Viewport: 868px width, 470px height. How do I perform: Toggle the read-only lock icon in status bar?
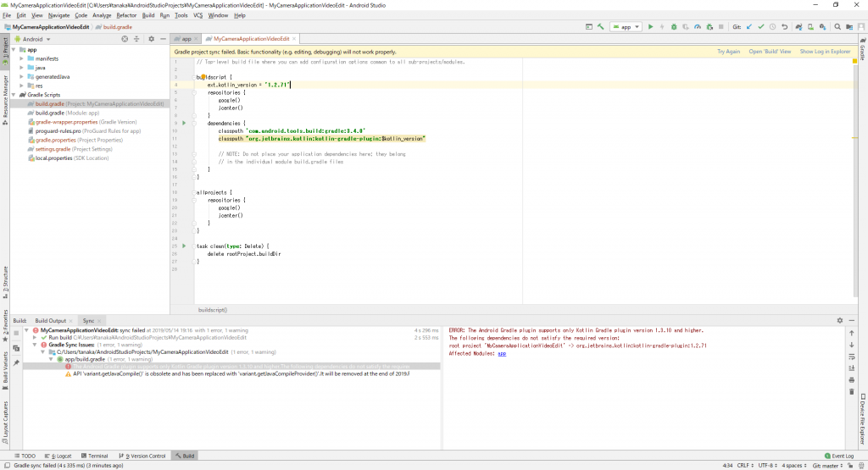[x=850, y=466]
